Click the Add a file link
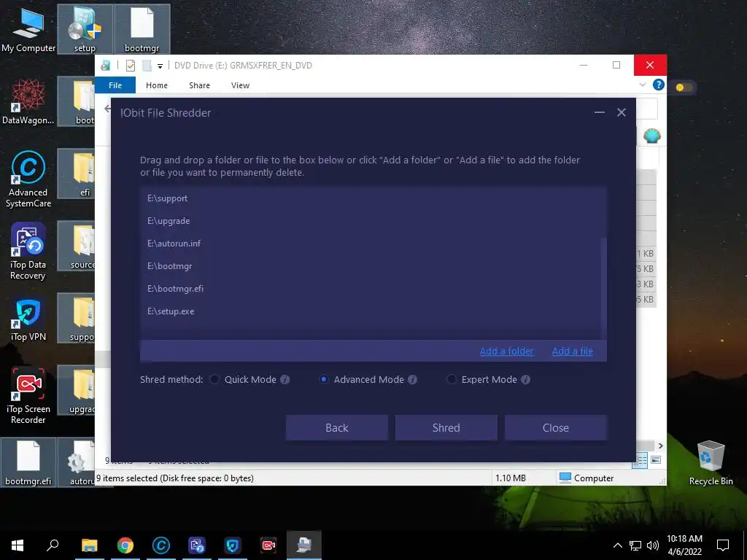747x560 pixels. (x=572, y=351)
